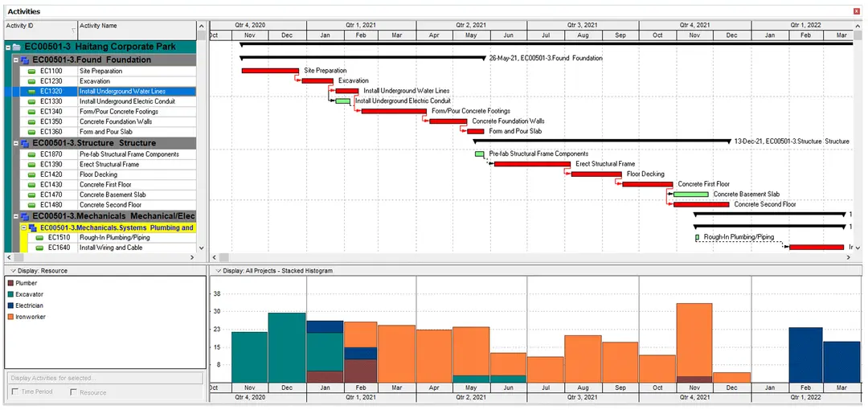Click the green activity icon for EC1350

pos(31,122)
